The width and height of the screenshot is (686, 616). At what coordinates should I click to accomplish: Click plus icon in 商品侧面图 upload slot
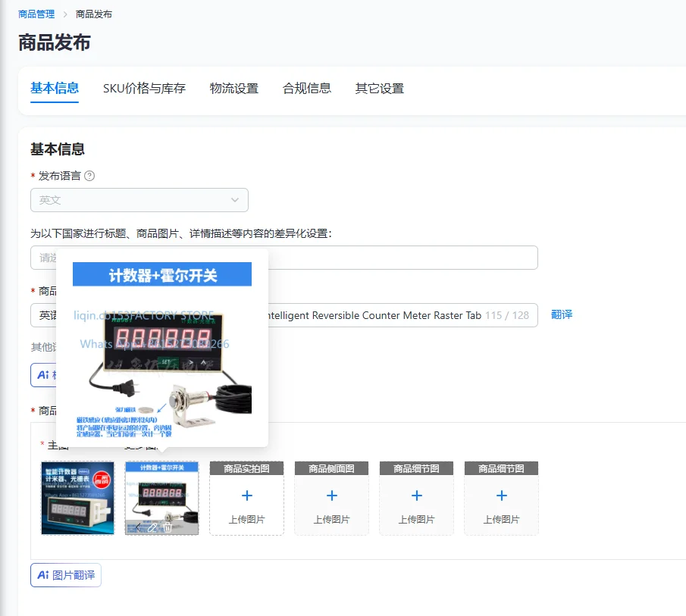[331, 496]
